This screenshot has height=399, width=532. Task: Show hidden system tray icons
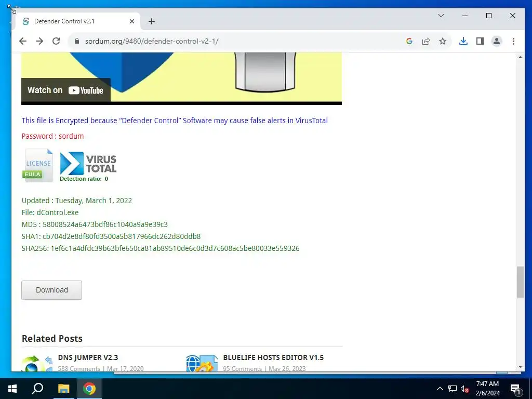click(440, 389)
